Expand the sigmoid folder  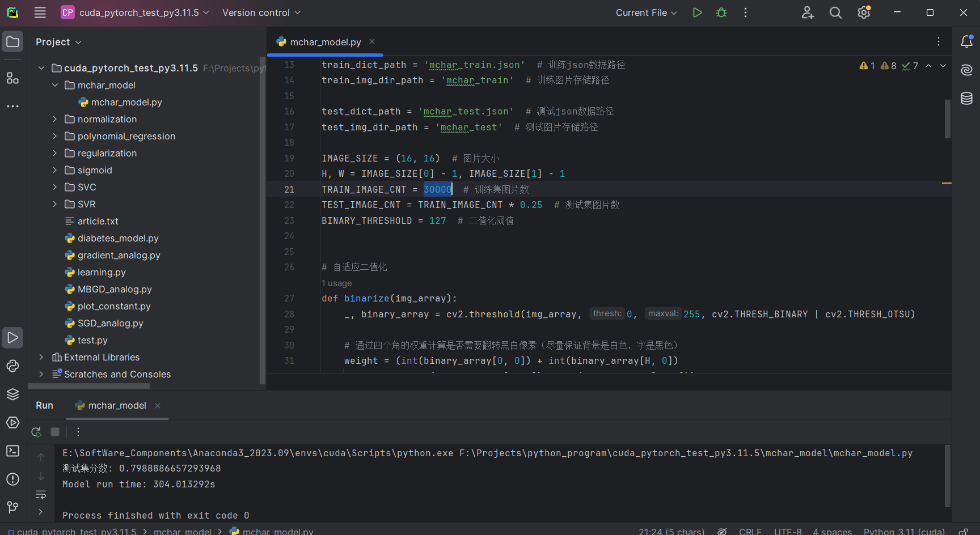tap(55, 170)
